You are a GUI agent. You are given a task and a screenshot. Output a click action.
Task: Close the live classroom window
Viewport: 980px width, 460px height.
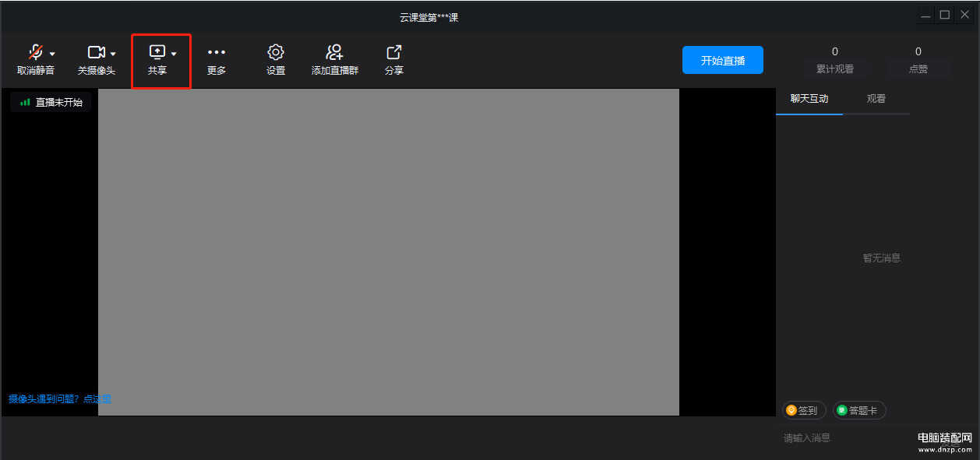pyautogui.click(x=964, y=15)
